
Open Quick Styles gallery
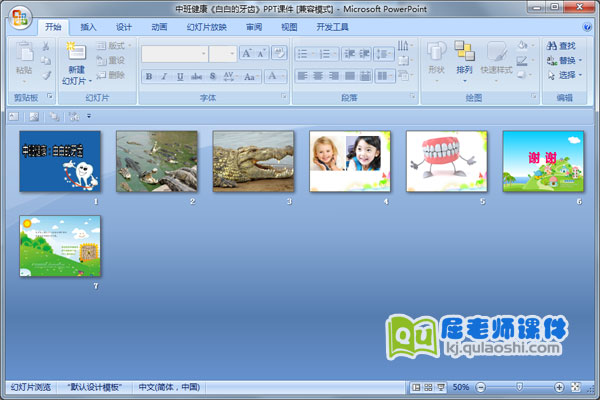tap(496, 62)
